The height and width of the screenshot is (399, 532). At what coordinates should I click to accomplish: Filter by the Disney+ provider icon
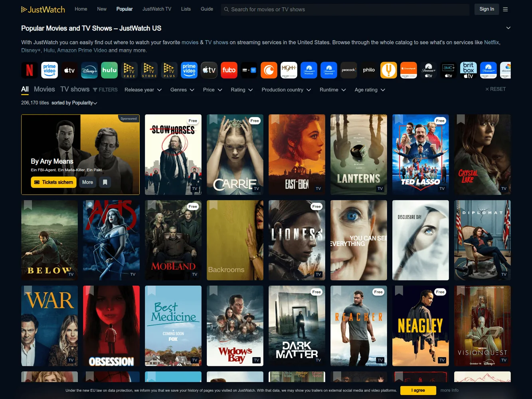point(89,70)
